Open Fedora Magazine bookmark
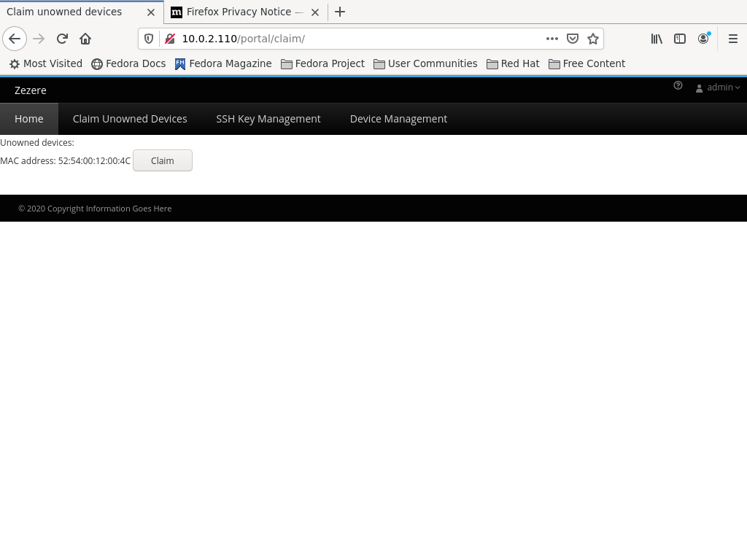 click(x=223, y=64)
